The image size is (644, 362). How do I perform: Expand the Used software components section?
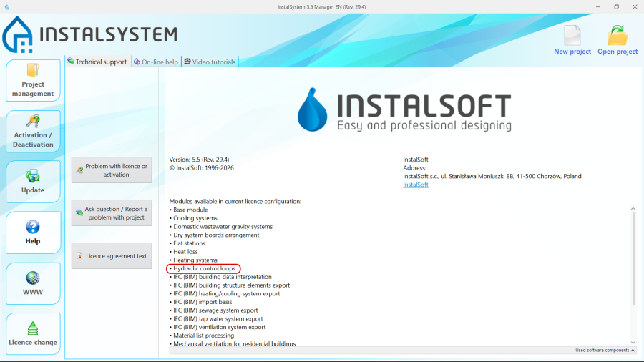[605, 351]
